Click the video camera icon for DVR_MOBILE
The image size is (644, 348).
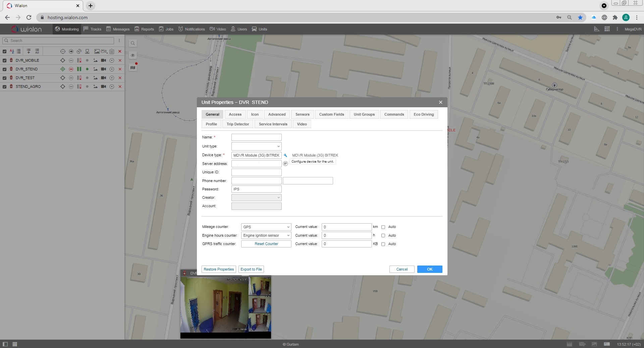click(104, 60)
